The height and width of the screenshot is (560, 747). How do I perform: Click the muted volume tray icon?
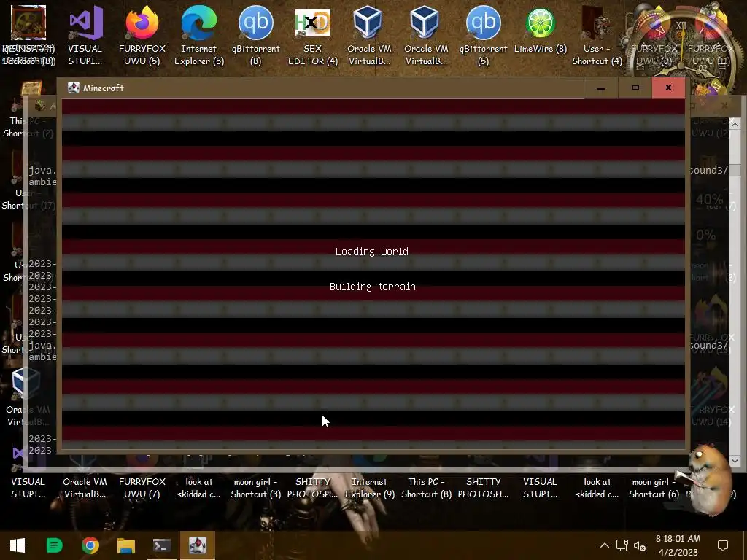pos(640,545)
